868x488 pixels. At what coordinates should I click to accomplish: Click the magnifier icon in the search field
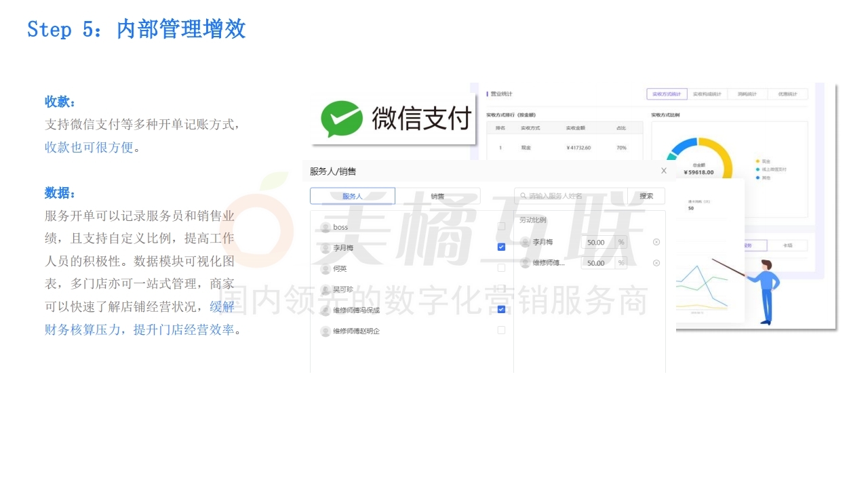524,196
